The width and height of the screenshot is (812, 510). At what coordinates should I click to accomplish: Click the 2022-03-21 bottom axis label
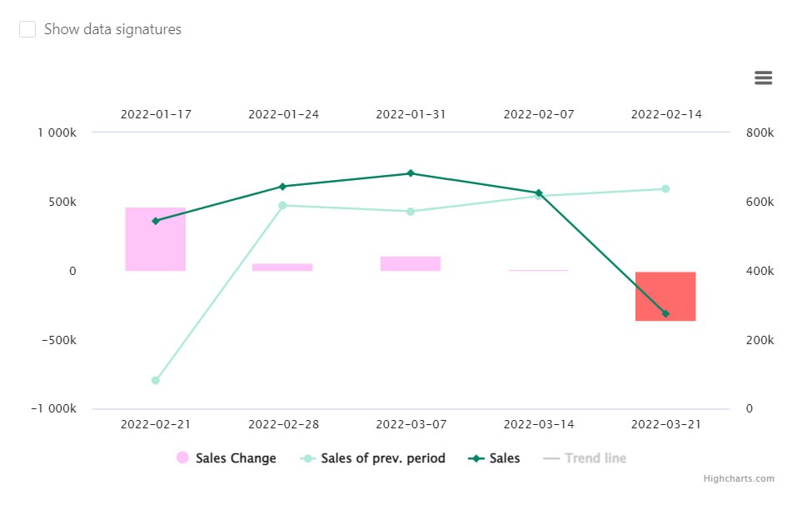coord(666,424)
